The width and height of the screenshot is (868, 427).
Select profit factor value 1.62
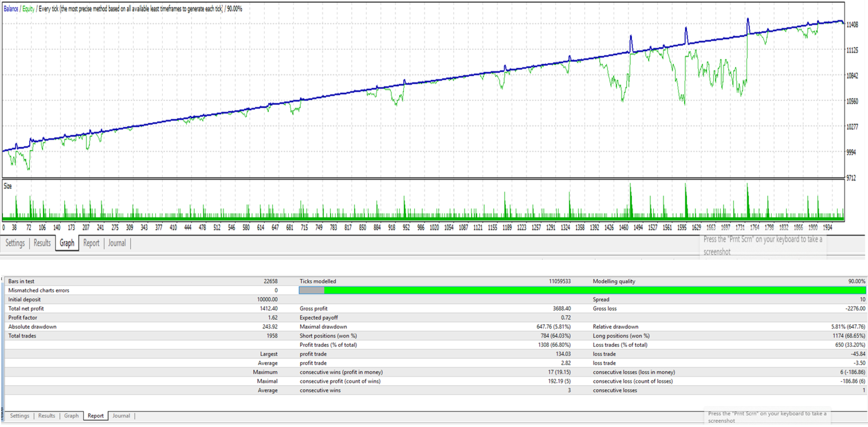coord(273,318)
